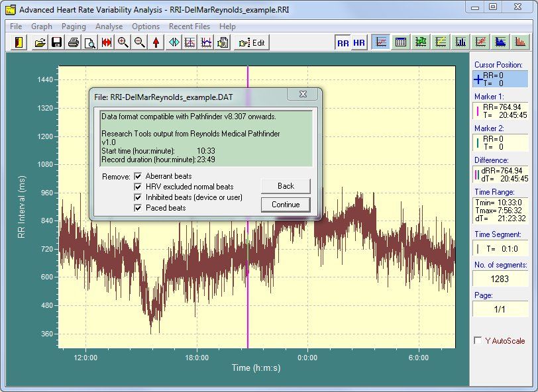
Task: Uncheck the Aberrant beats checkbox
Action: [138, 176]
